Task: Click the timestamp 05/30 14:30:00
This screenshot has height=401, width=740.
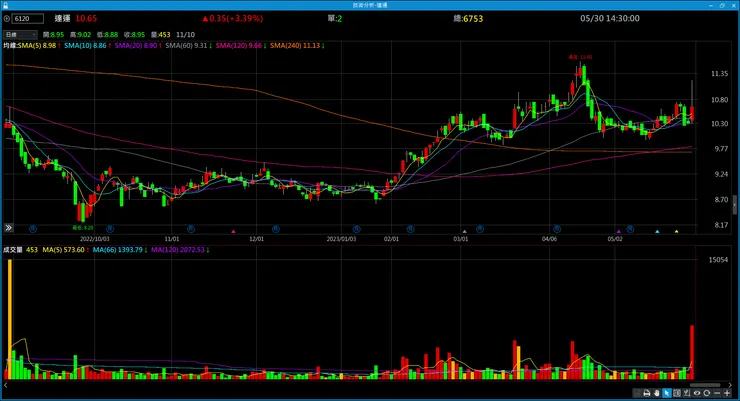Action: coord(610,18)
